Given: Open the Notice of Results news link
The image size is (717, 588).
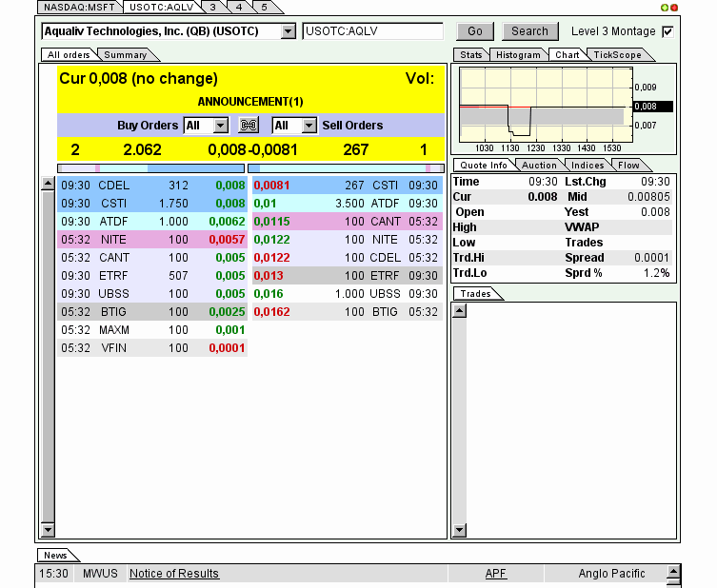Looking at the screenshot, I should tap(173, 574).
